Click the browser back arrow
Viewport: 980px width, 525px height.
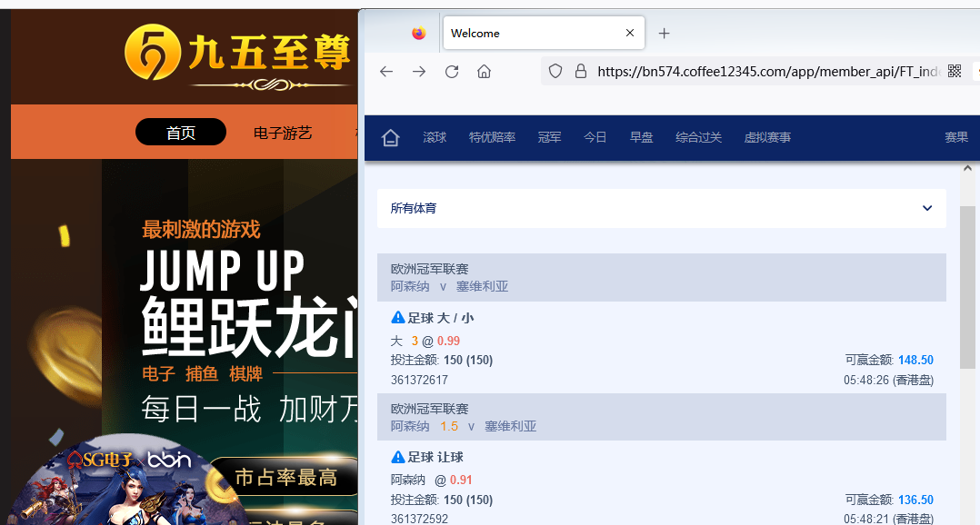pyautogui.click(x=386, y=72)
